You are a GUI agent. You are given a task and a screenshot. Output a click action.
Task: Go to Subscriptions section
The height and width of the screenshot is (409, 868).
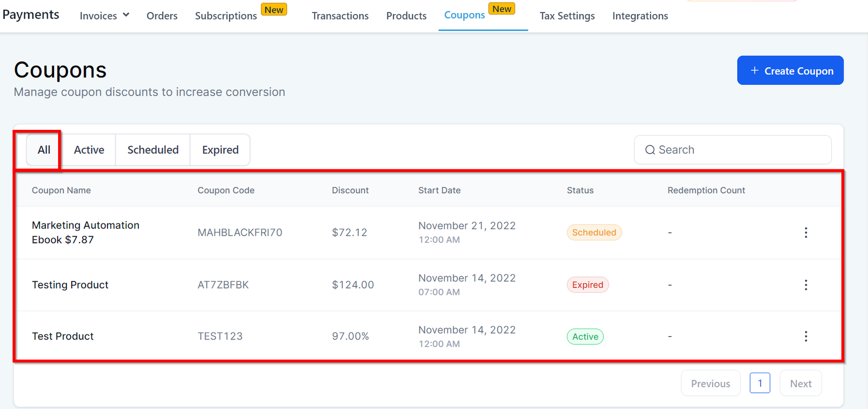pos(226,16)
